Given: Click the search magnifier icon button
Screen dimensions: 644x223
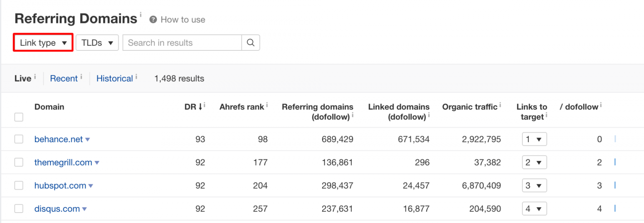Looking at the screenshot, I should click(x=251, y=43).
